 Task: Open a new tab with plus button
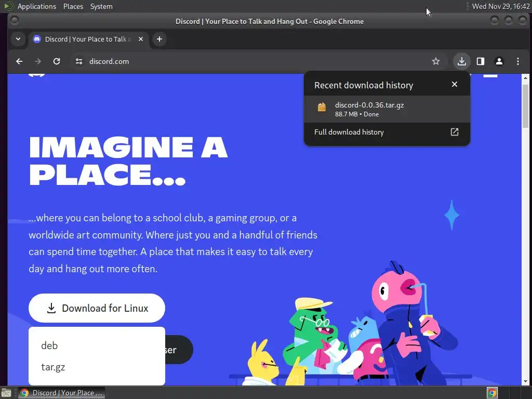pyautogui.click(x=159, y=39)
